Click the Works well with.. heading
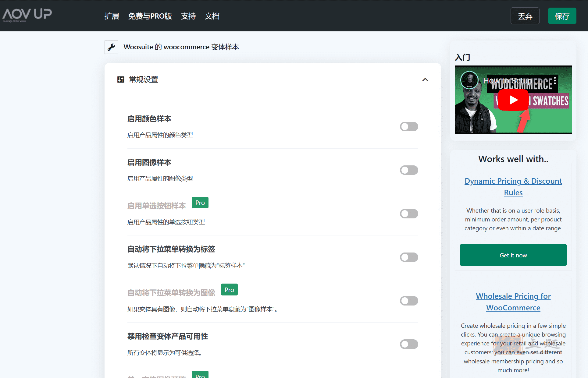Viewport: 588px width, 378px height. [513, 159]
